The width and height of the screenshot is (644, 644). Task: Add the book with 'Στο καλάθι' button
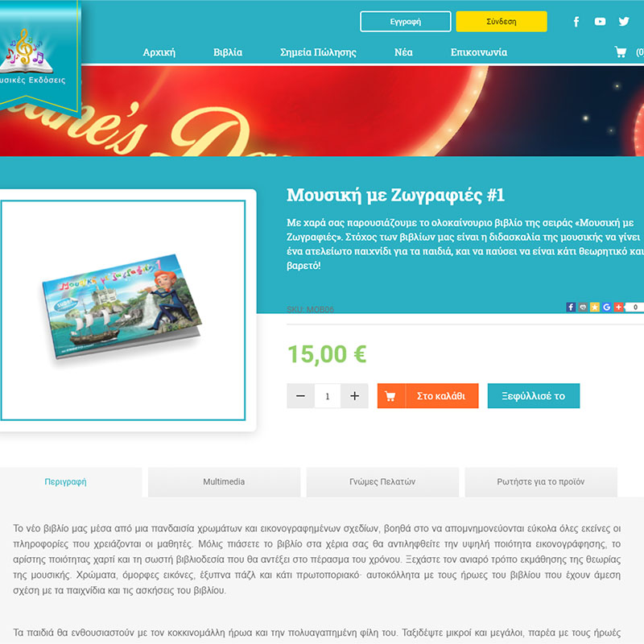coord(428,396)
